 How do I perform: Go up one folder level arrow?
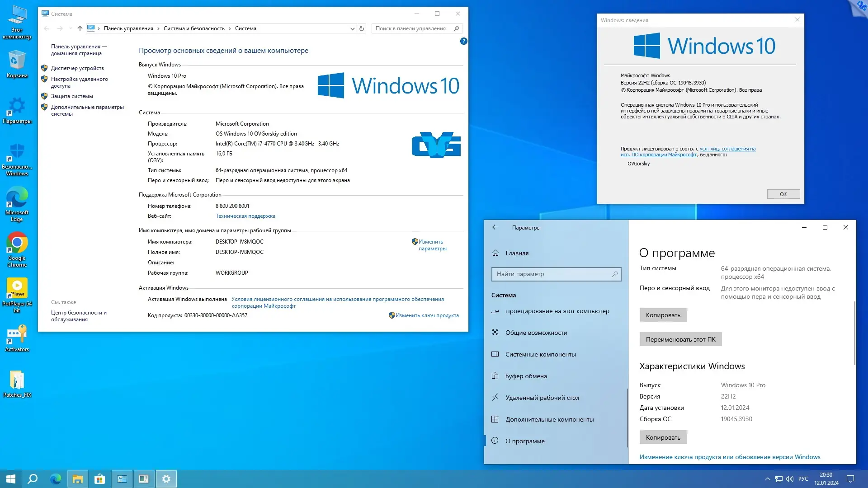click(x=80, y=28)
